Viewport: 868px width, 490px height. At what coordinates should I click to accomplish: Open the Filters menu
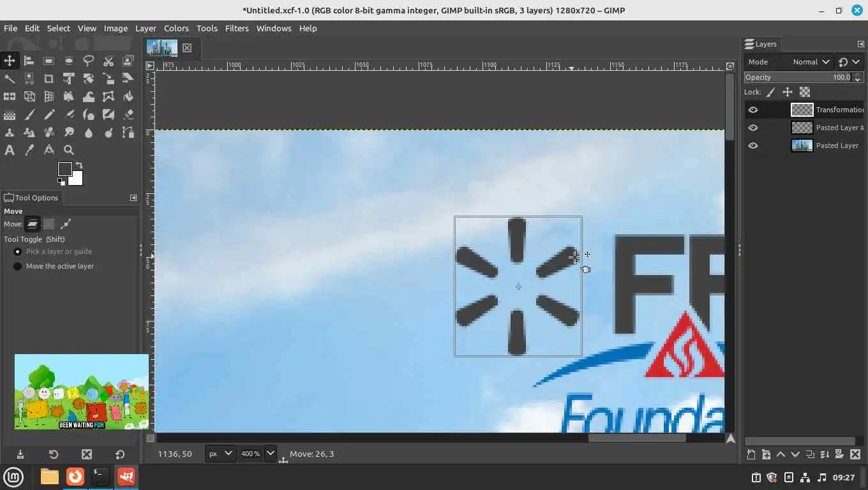click(237, 28)
